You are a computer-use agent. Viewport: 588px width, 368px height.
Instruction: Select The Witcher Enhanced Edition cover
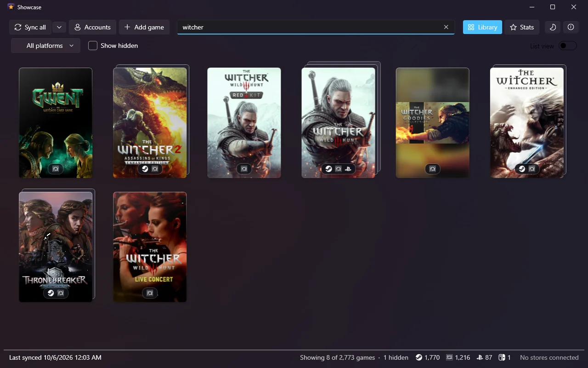pyautogui.click(x=527, y=123)
